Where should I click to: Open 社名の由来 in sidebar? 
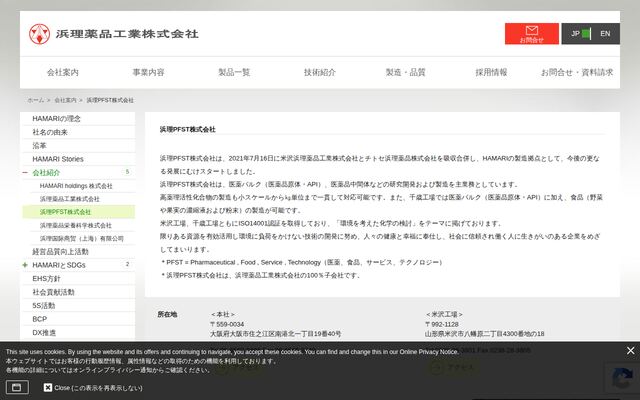(78, 132)
